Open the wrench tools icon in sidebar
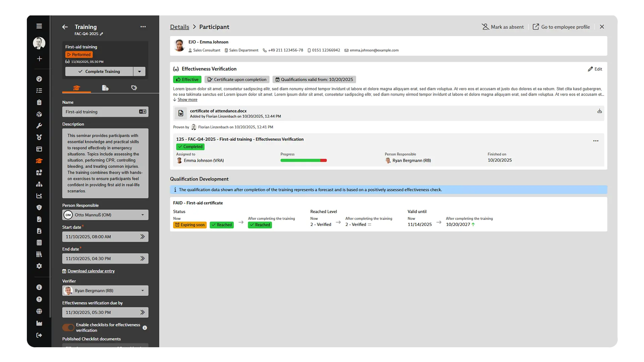 [39, 126]
